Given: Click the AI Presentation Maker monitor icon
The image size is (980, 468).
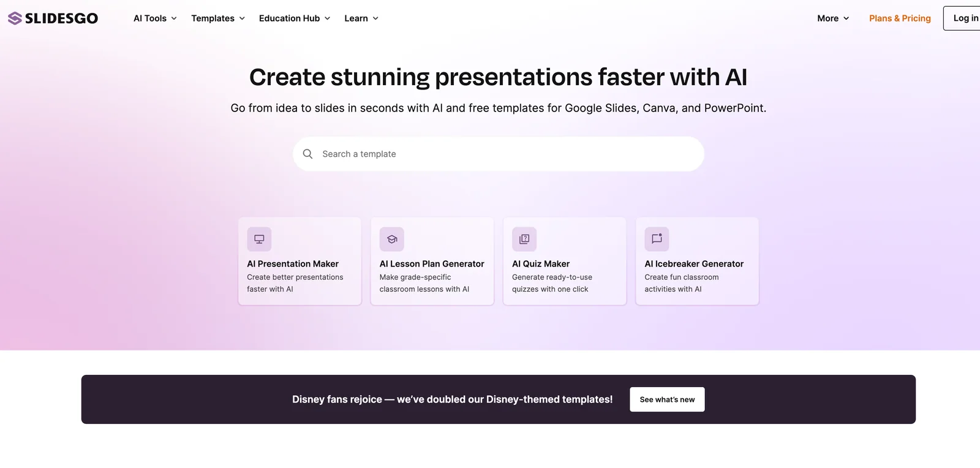Looking at the screenshot, I should (259, 239).
